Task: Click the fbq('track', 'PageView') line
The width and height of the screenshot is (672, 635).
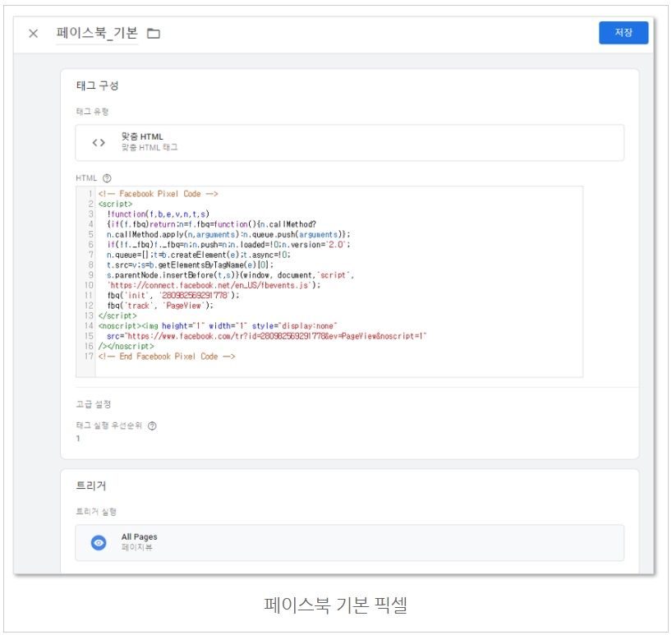Action: click(160, 306)
